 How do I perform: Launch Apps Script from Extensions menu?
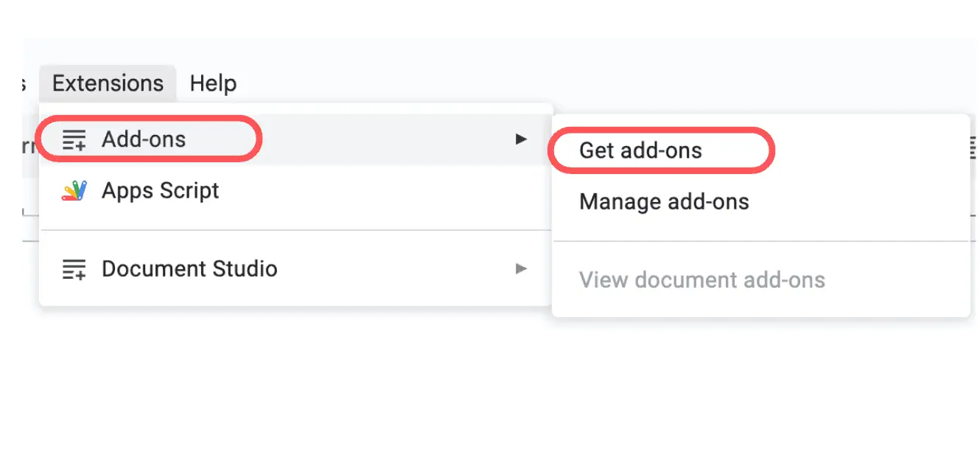click(160, 191)
